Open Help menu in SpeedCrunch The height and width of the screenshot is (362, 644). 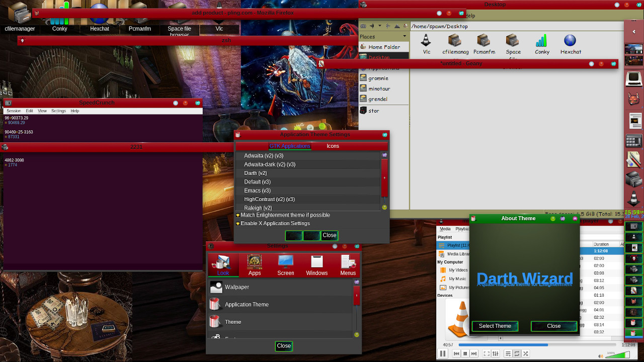click(75, 111)
